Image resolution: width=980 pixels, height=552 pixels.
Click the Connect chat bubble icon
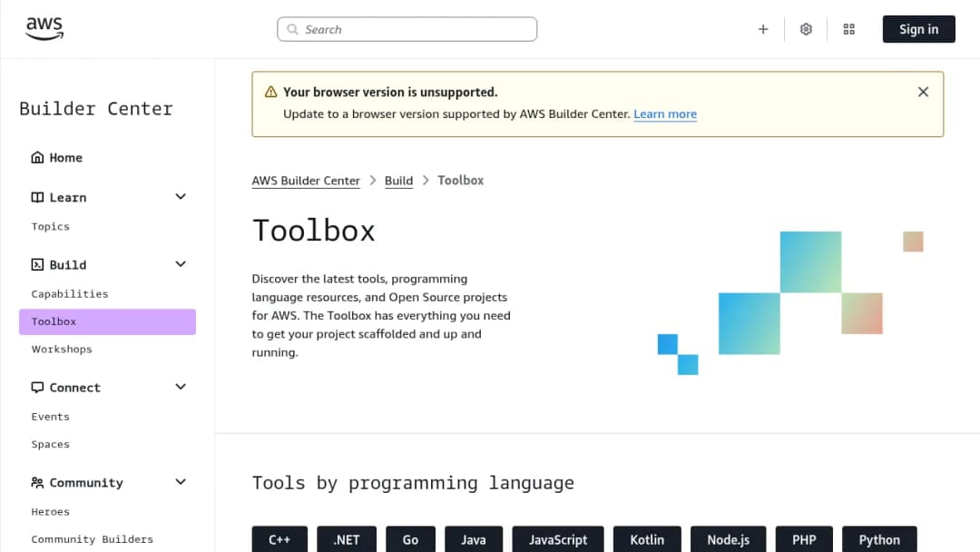point(37,388)
